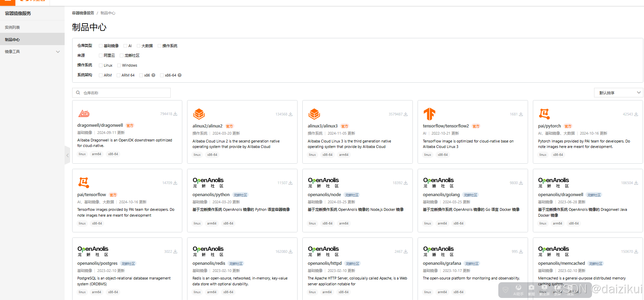This screenshot has height=300, width=644.
Task: Check the 基础镜像 repository type checkbox
Action: pyautogui.click(x=101, y=46)
